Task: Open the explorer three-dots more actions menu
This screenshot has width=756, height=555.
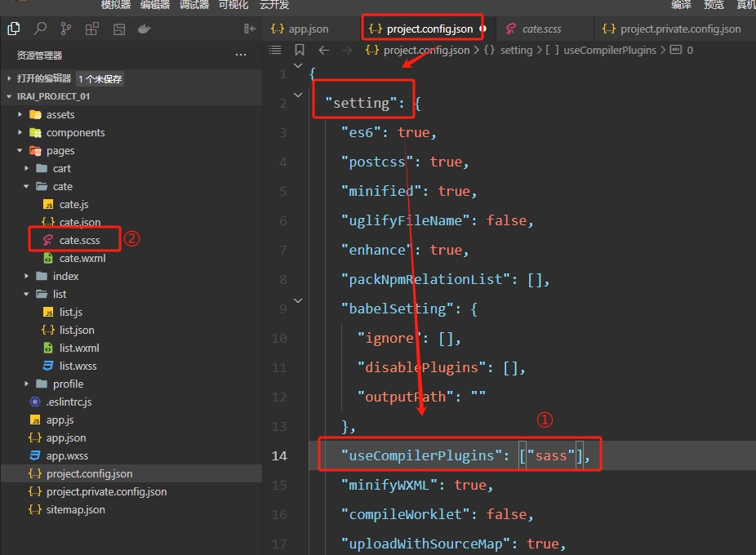Action: (x=241, y=55)
